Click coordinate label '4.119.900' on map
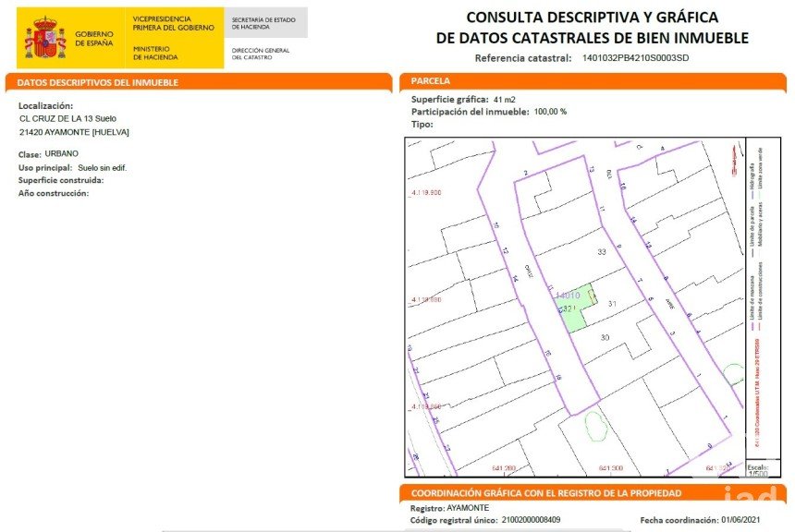The height and width of the screenshot is (532, 795). [426, 192]
